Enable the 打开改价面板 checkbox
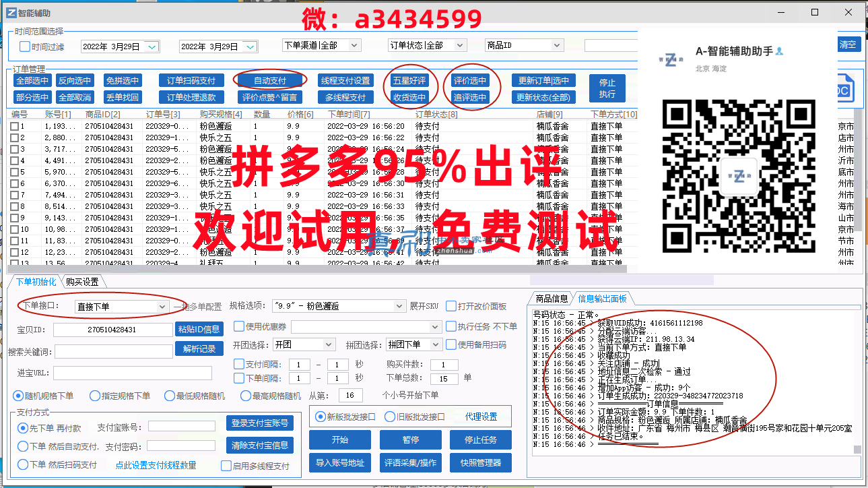Screen dimensions: 868x488 451,306
